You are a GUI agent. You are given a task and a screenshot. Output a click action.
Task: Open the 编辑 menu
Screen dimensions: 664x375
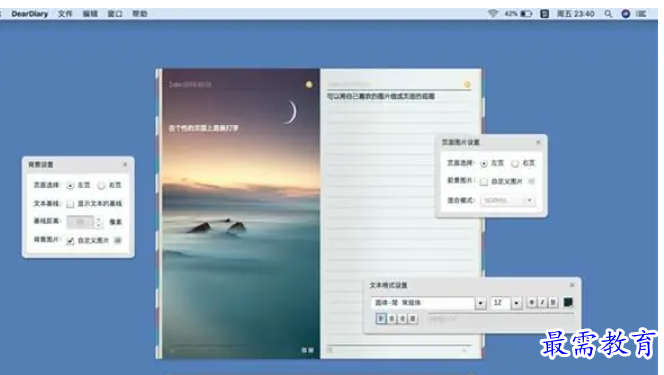point(90,14)
